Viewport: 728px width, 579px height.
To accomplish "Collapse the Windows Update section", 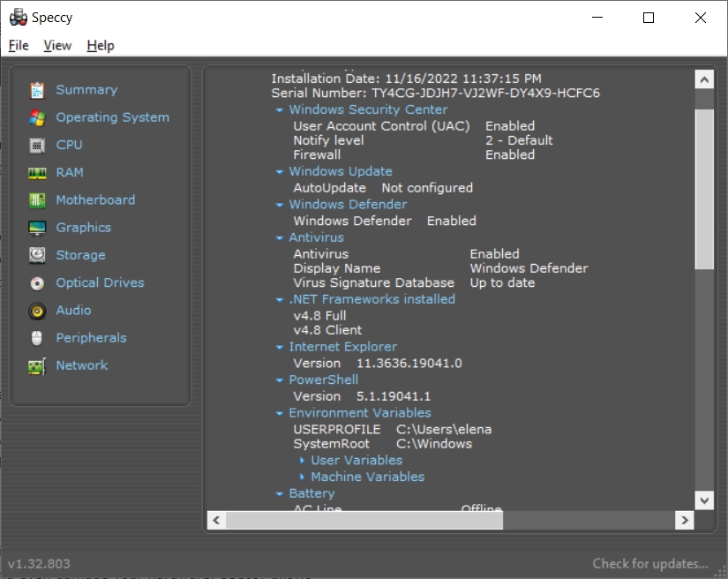I will pyautogui.click(x=280, y=172).
